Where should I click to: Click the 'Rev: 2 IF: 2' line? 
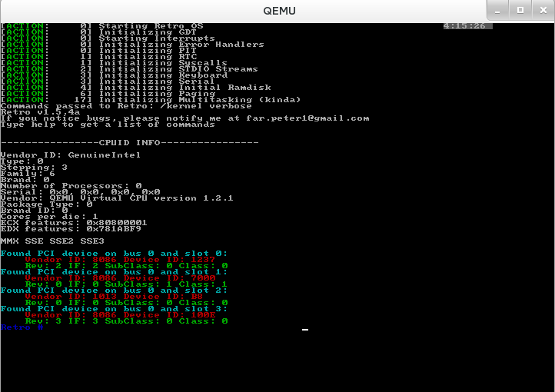(126, 266)
